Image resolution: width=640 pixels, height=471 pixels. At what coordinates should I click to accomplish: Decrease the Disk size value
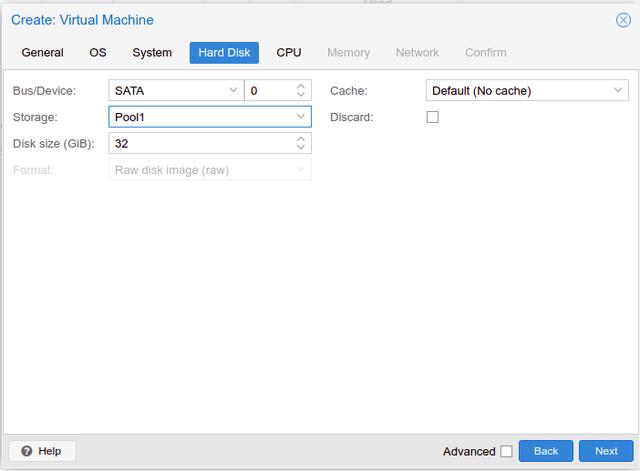(301, 147)
